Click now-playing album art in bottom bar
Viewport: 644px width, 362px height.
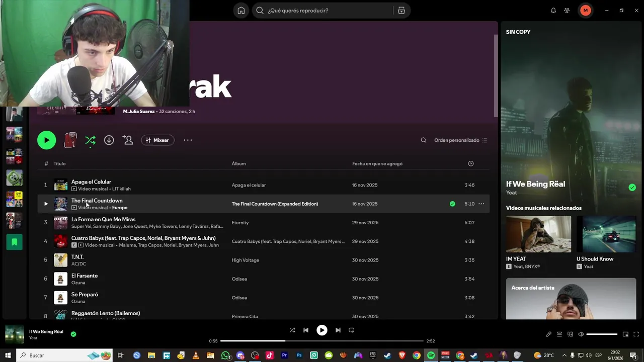point(14,334)
